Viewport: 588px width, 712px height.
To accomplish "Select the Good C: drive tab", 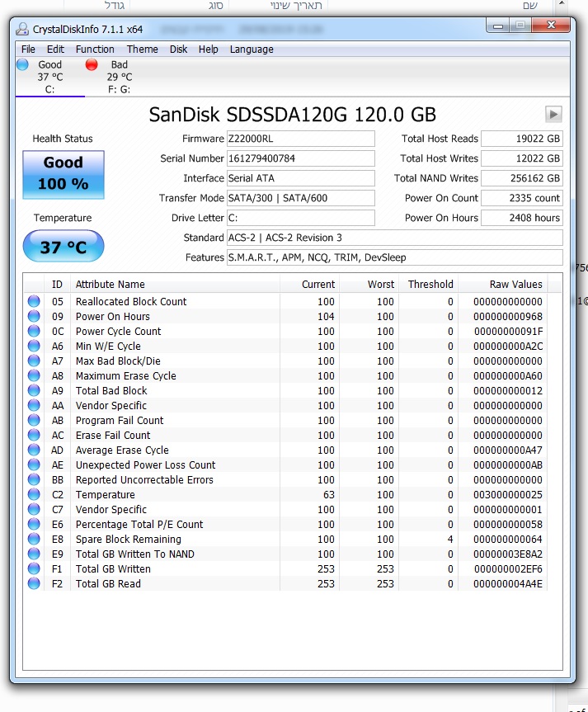I will (50, 77).
